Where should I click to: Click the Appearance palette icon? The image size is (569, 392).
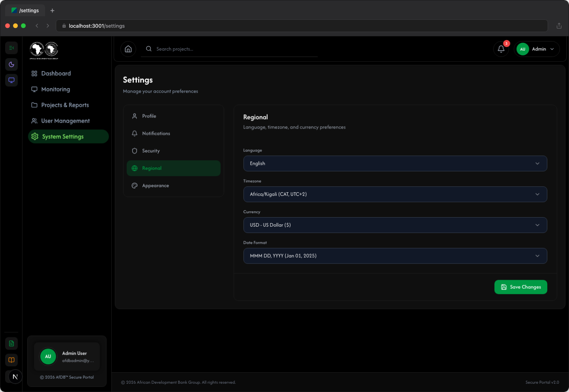tap(135, 186)
